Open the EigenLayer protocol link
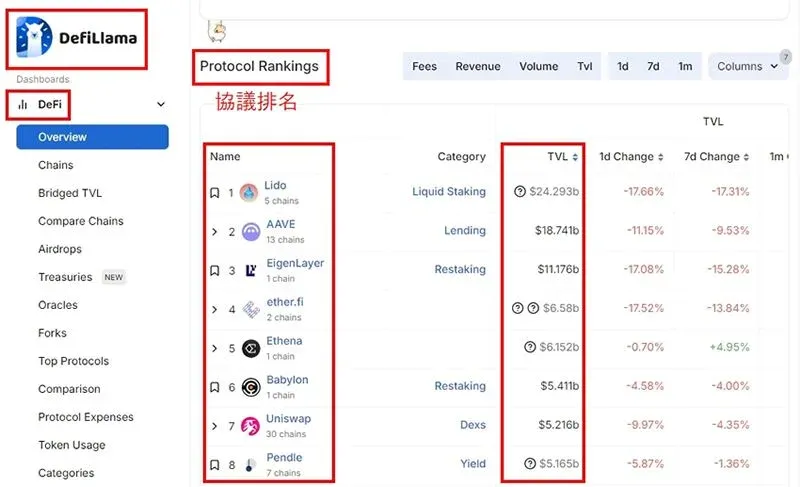The image size is (800, 487). click(x=295, y=264)
